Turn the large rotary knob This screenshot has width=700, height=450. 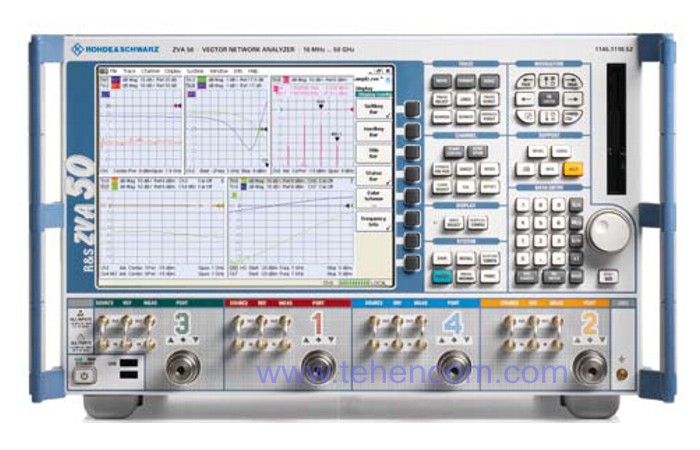click(608, 232)
